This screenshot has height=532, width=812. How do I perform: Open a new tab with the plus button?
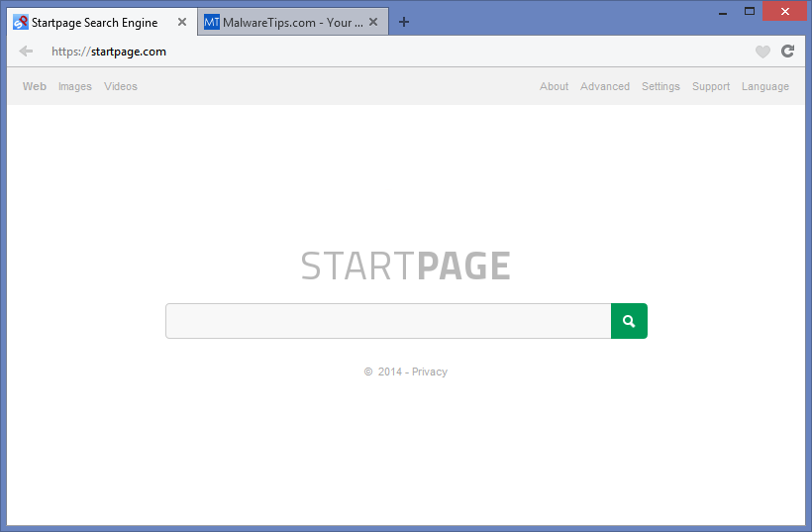click(404, 22)
